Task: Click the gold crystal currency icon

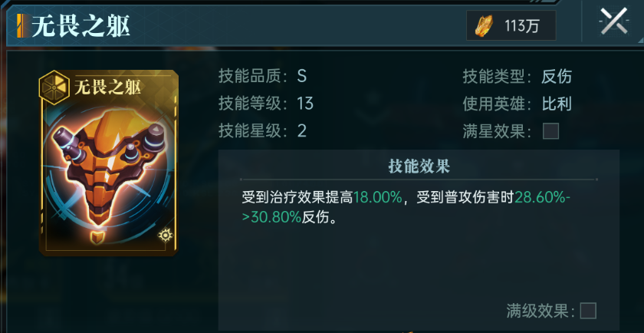Action: coord(485,26)
